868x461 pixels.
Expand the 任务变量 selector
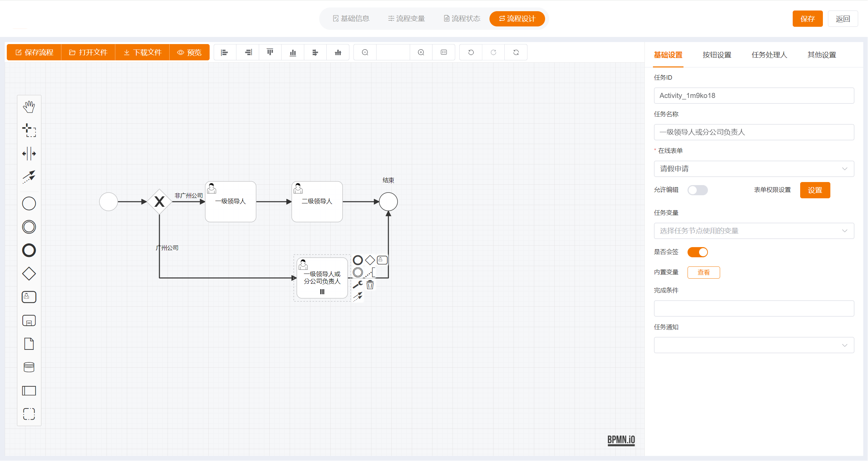point(754,231)
